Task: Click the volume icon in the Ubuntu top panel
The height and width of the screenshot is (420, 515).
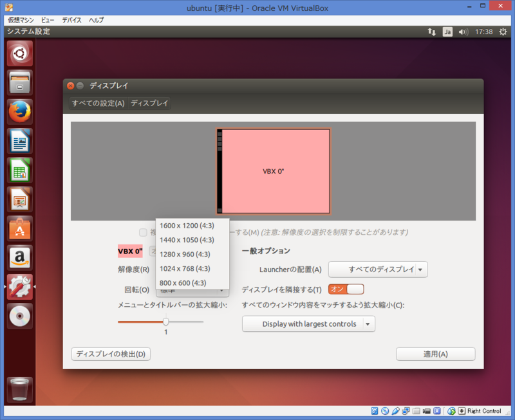Action: 464,31
